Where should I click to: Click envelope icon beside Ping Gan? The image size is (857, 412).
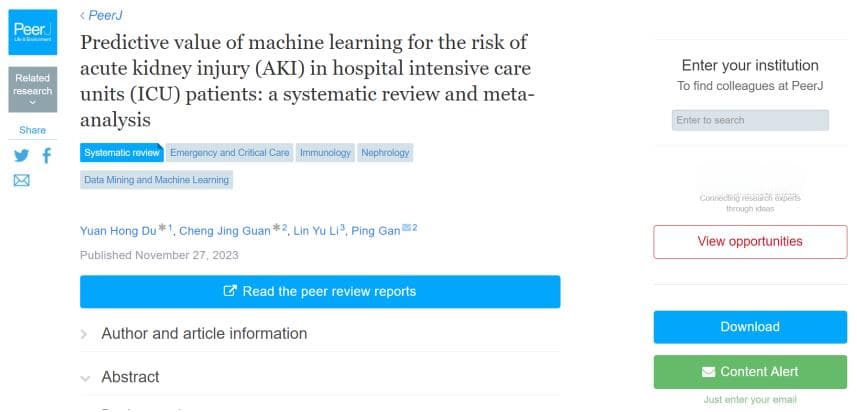click(x=407, y=228)
